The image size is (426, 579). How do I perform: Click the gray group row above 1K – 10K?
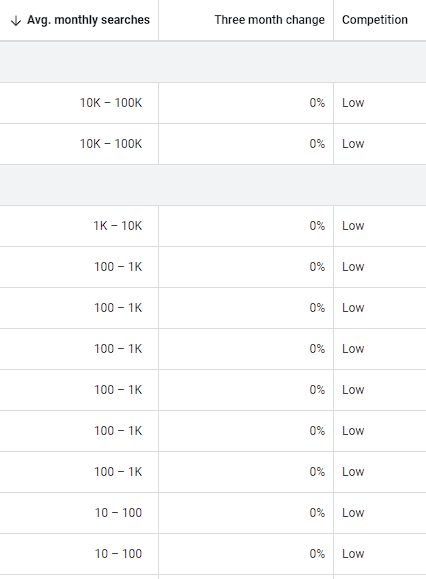[x=213, y=185]
